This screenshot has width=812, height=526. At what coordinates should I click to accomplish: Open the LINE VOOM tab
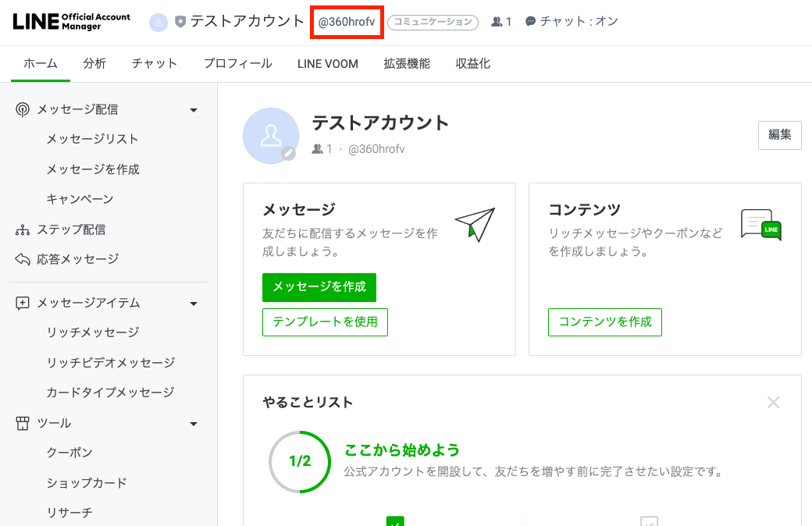click(x=328, y=64)
